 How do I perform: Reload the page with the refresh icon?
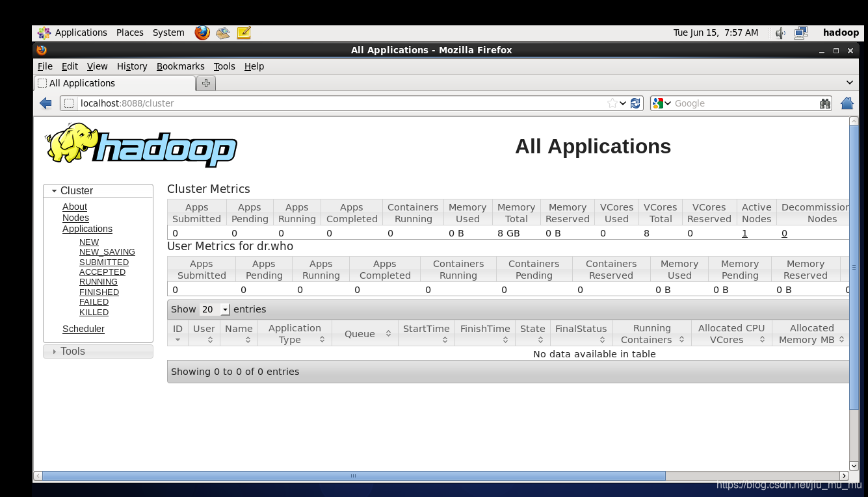[636, 103]
